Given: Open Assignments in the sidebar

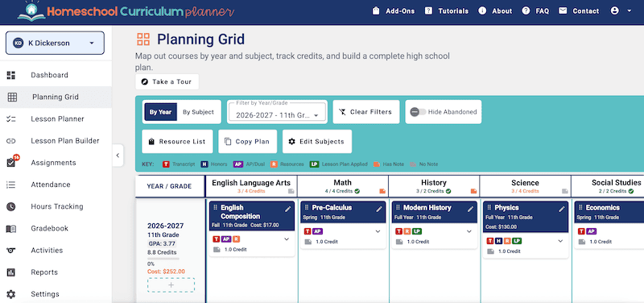Looking at the screenshot, I should click(x=56, y=163).
